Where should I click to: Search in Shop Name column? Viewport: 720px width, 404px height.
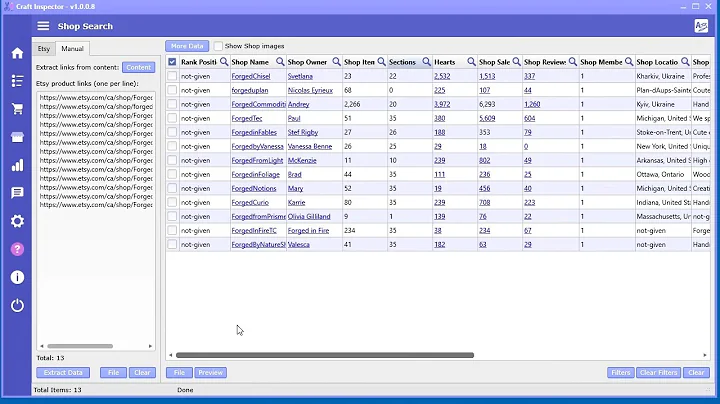280,62
